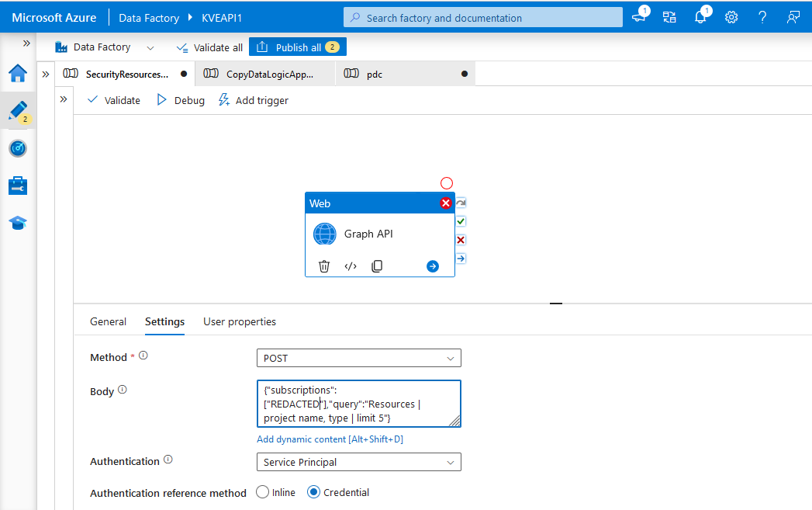Click inside the Body text area

pyautogui.click(x=359, y=404)
